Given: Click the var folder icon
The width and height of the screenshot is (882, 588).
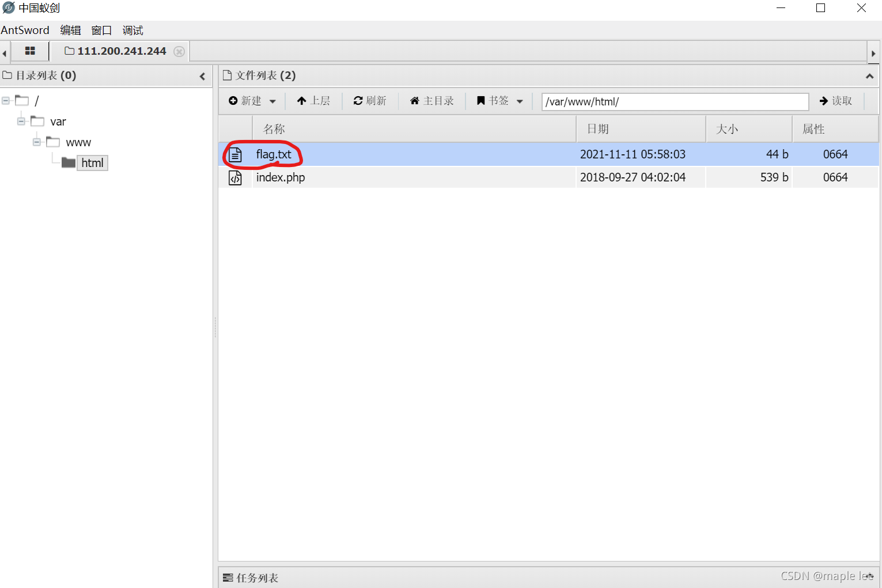Looking at the screenshot, I should pos(37,122).
